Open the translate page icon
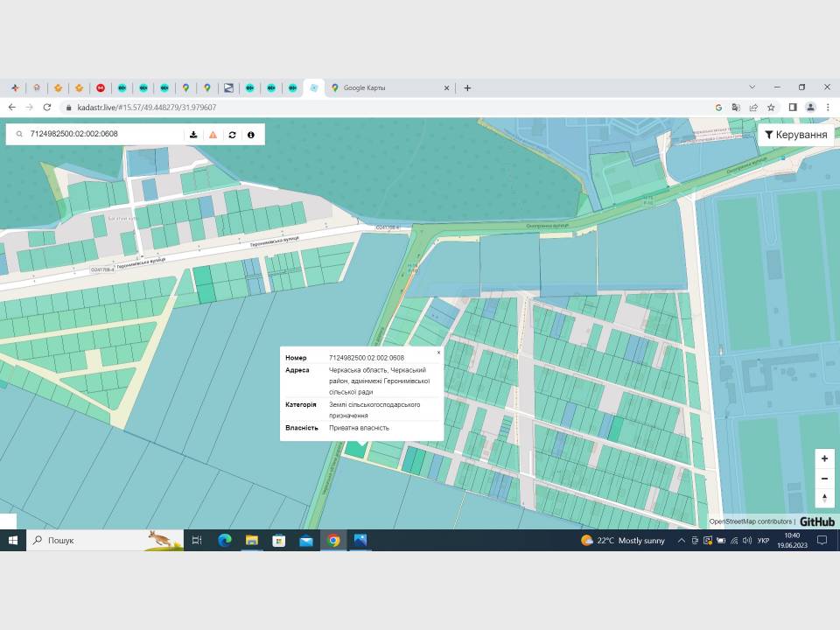The width and height of the screenshot is (840, 630). pyautogui.click(x=736, y=108)
